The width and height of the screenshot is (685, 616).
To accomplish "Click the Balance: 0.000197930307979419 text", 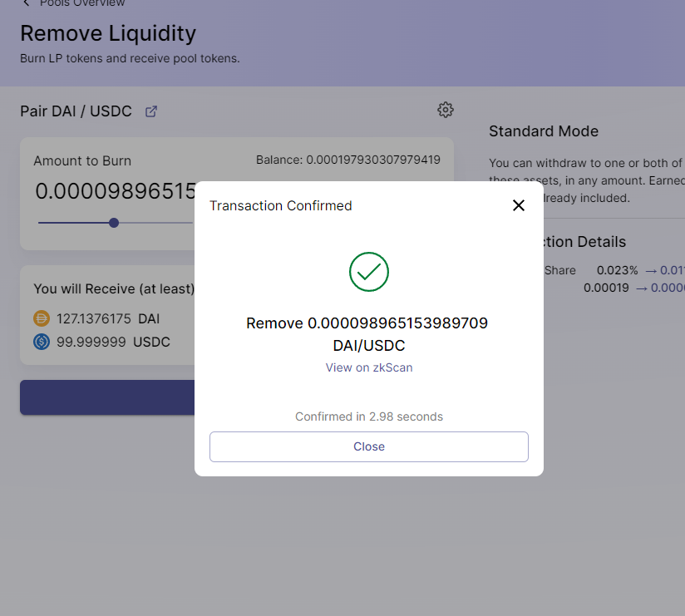I will (x=347, y=160).
